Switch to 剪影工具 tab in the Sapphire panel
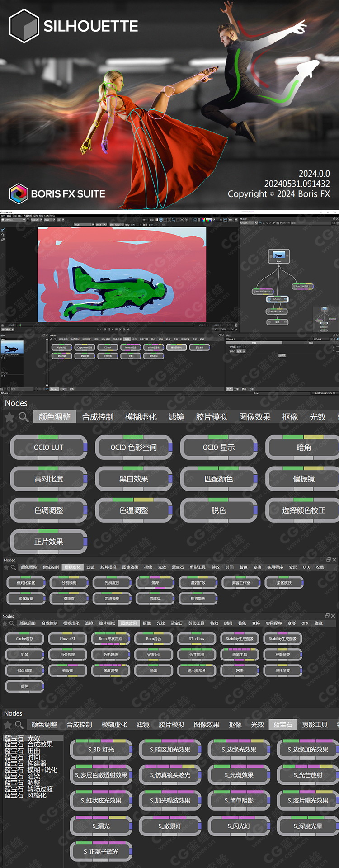The height and width of the screenshot is (868, 339). click(315, 725)
